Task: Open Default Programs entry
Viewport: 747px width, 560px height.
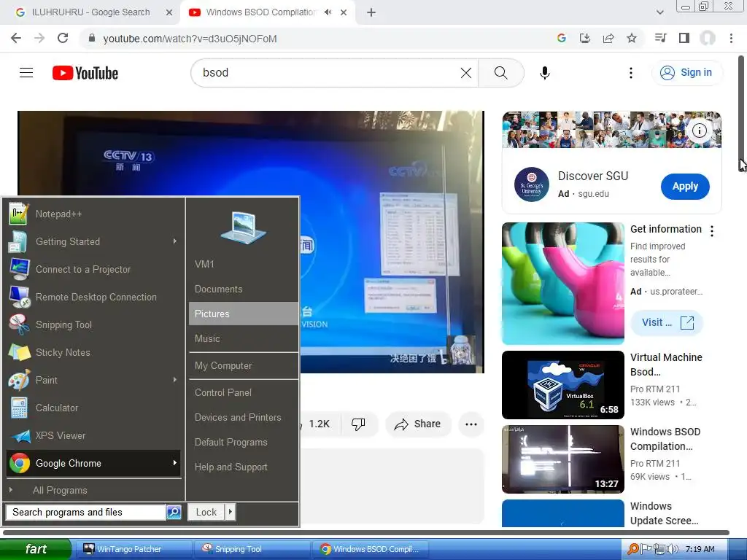Action: point(244,442)
